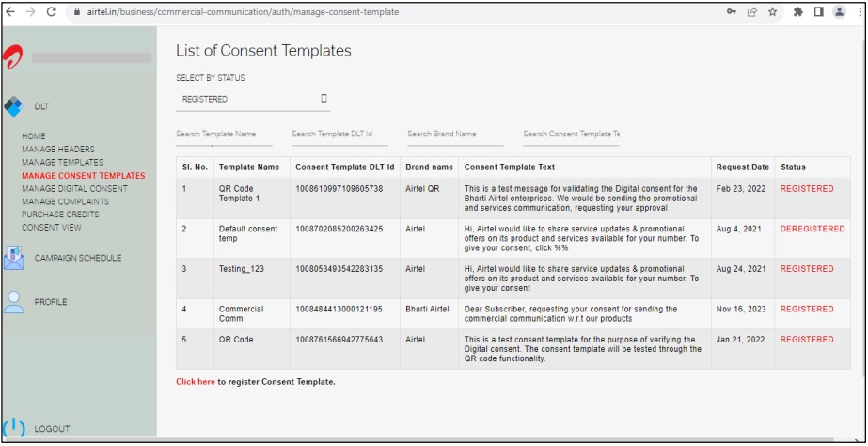Click the Aug 24, 2021 request date
Screen dimensions: 868x446
741,269
